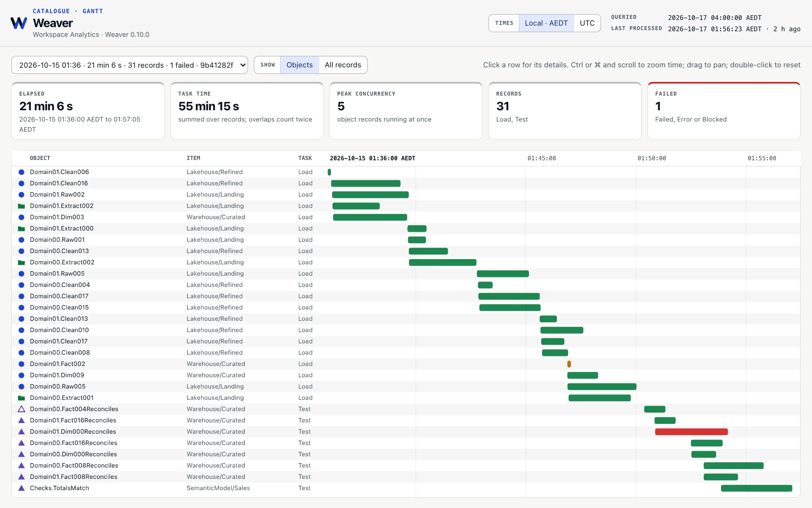Click the green bar for Checks.TotalsMatch
This screenshot has height=508, width=812.
pyautogui.click(x=756, y=488)
